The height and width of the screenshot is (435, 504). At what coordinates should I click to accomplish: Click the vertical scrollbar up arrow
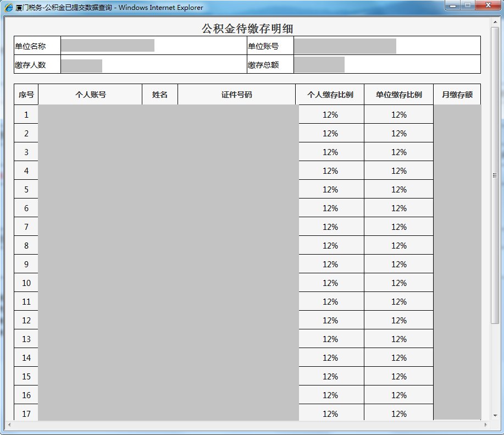(494, 21)
